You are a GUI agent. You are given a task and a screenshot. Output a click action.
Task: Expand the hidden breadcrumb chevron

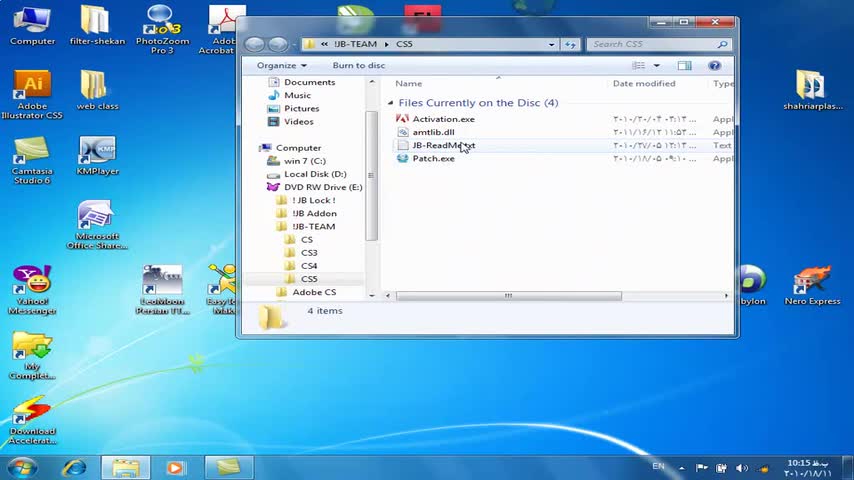324,44
